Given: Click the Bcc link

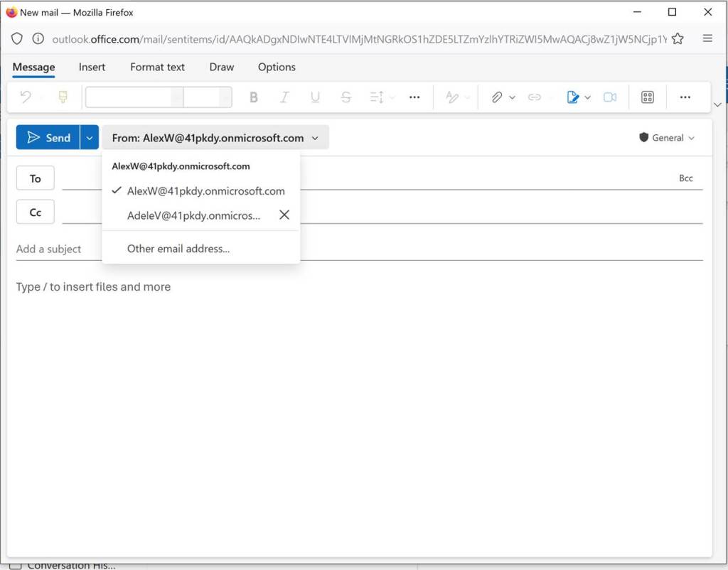Looking at the screenshot, I should 685,178.
